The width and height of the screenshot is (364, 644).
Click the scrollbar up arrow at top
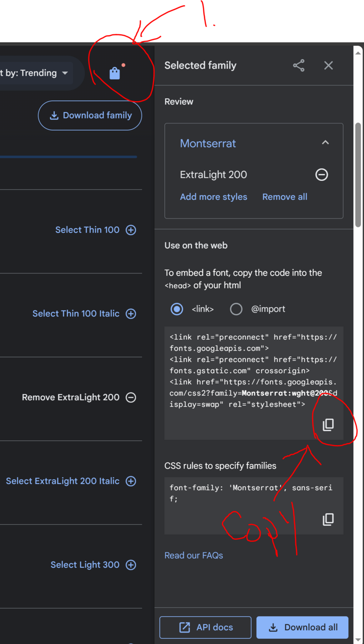pyautogui.click(x=358, y=52)
